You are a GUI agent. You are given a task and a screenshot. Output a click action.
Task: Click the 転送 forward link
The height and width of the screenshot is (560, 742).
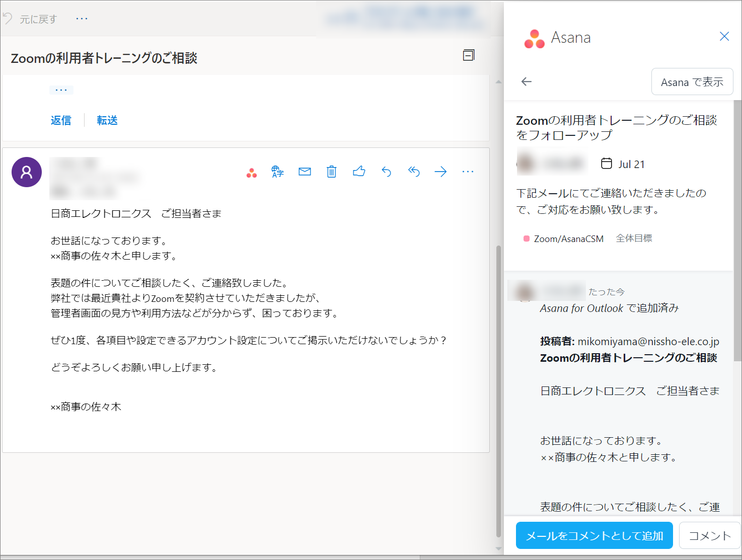tap(107, 120)
